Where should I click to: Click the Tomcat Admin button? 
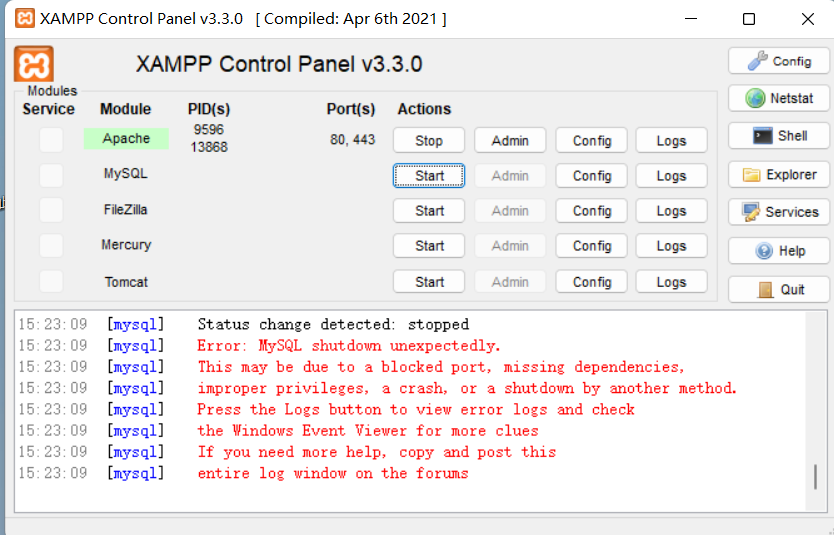(510, 281)
